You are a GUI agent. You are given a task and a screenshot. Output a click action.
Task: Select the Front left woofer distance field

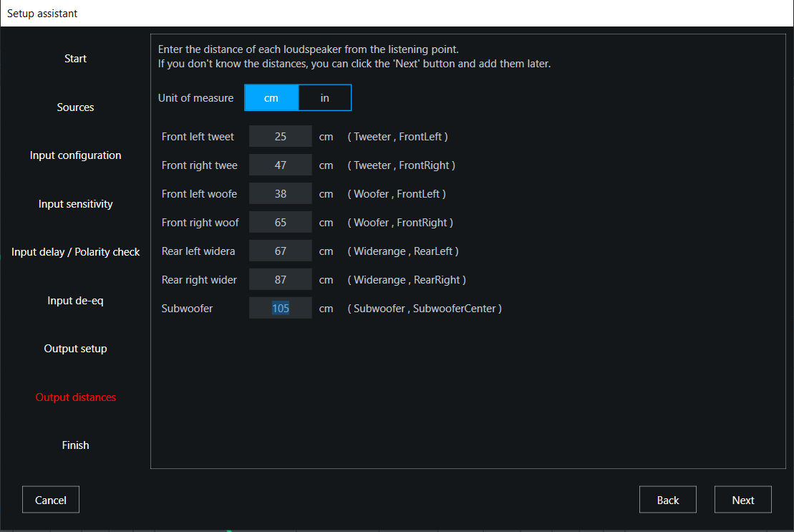click(x=280, y=194)
